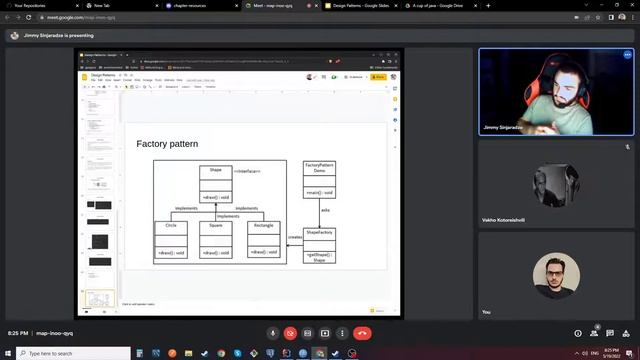Click the 'map-inoo-qyq' meeting code
The image size is (640, 360).
[x=55, y=333]
